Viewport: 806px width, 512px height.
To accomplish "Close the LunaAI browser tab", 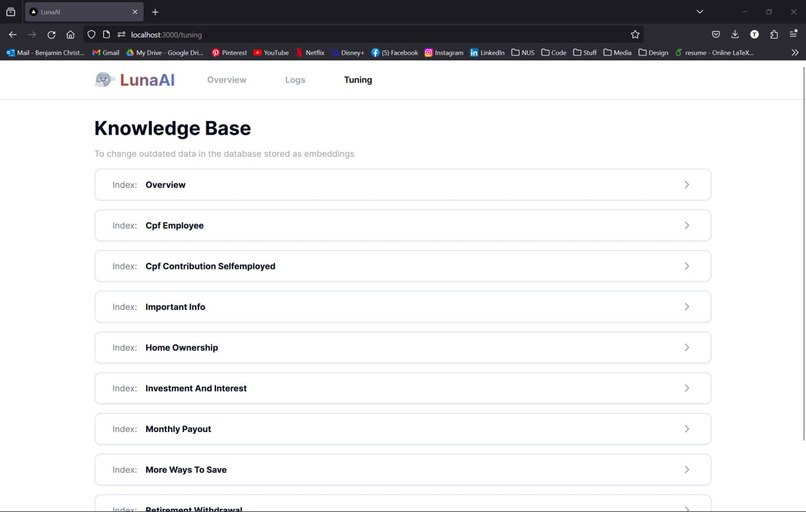I will point(135,12).
